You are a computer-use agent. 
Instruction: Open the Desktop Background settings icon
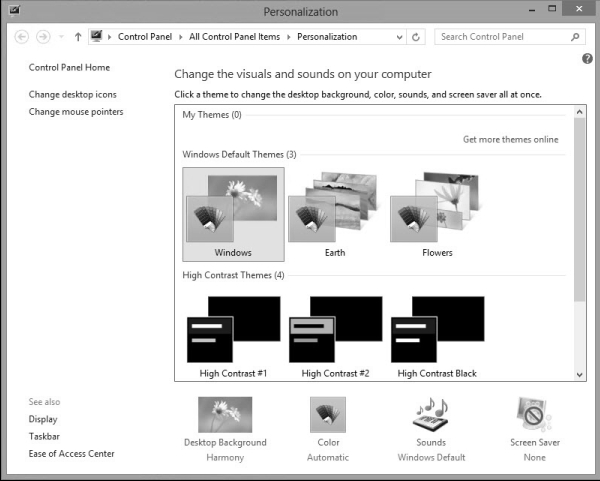225,414
